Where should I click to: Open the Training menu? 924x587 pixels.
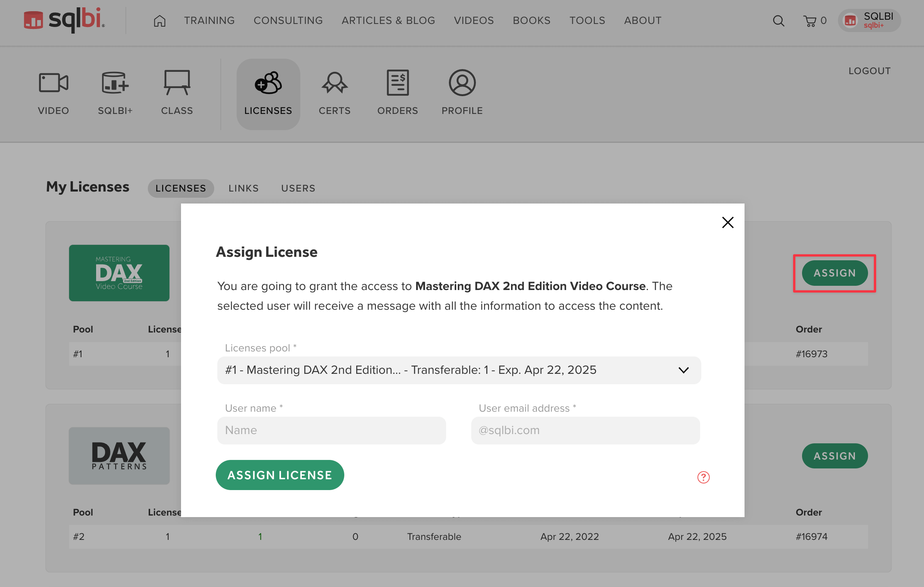click(209, 20)
